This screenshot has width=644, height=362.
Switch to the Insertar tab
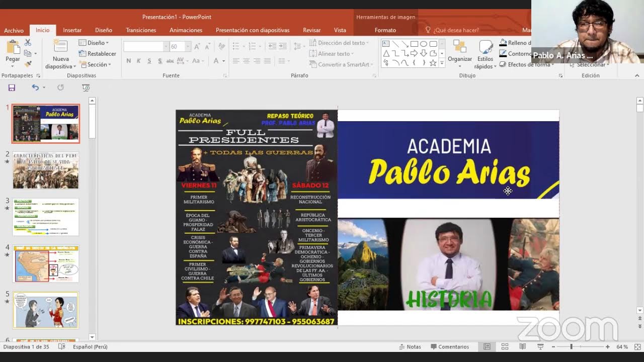tap(72, 30)
